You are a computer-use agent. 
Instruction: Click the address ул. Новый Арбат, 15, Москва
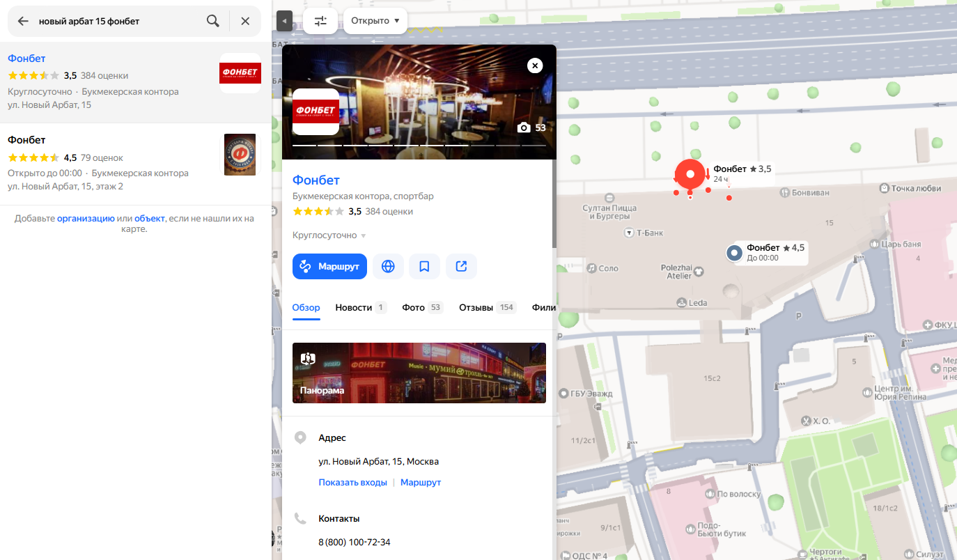click(x=379, y=461)
